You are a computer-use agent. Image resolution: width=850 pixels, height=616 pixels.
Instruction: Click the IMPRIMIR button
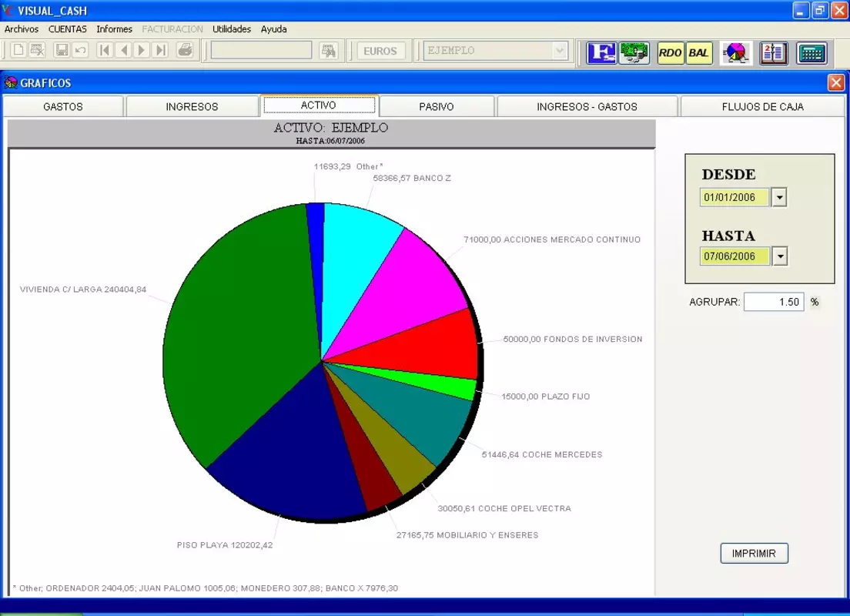[x=754, y=553]
